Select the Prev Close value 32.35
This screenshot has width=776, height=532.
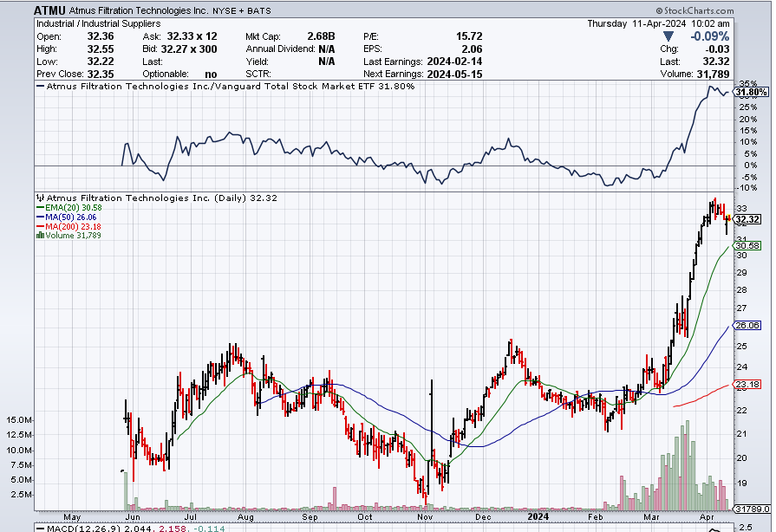(x=101, y=75)
